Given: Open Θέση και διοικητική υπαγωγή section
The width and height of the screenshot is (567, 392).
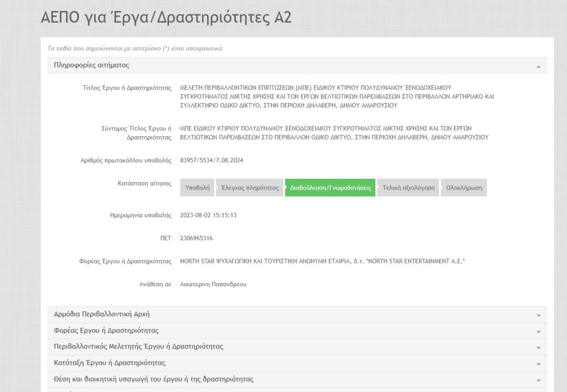Looking at the screenshot, I should [x=153, y=379].
